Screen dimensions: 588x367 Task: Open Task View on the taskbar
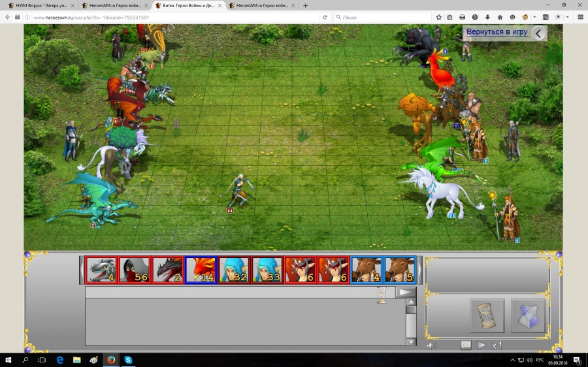[42, 360]
